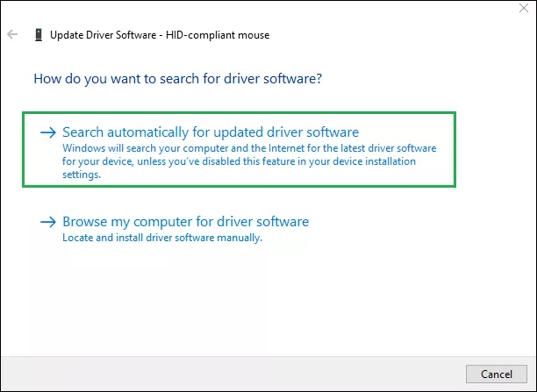
Task: Click the 'Update Driver Software - HID-compliant mouse' title
Action: (160, 35)
